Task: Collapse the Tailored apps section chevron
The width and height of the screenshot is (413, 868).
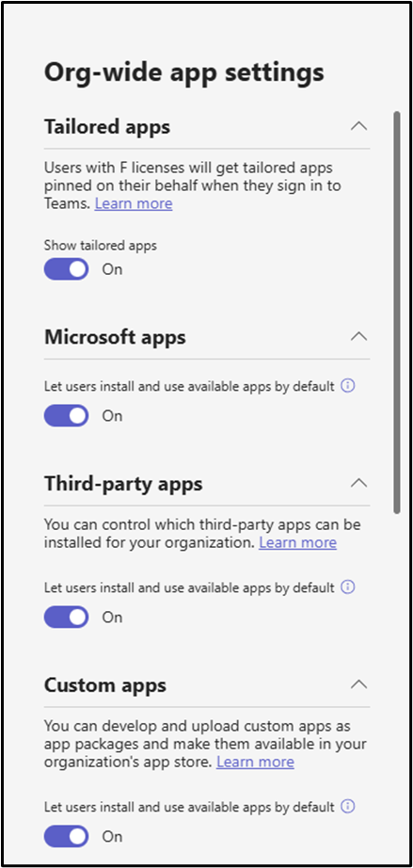Action: click(x=358, y=126)
